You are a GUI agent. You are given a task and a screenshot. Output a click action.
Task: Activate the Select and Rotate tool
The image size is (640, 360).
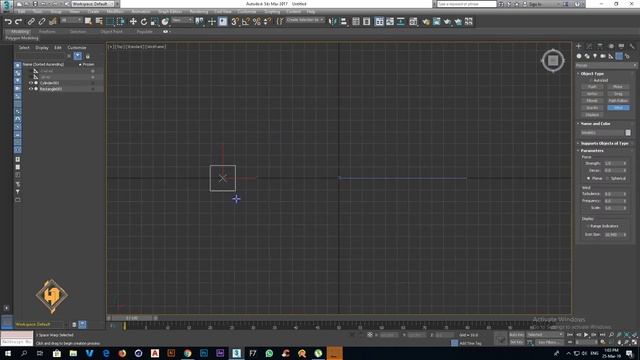(144, 22)
